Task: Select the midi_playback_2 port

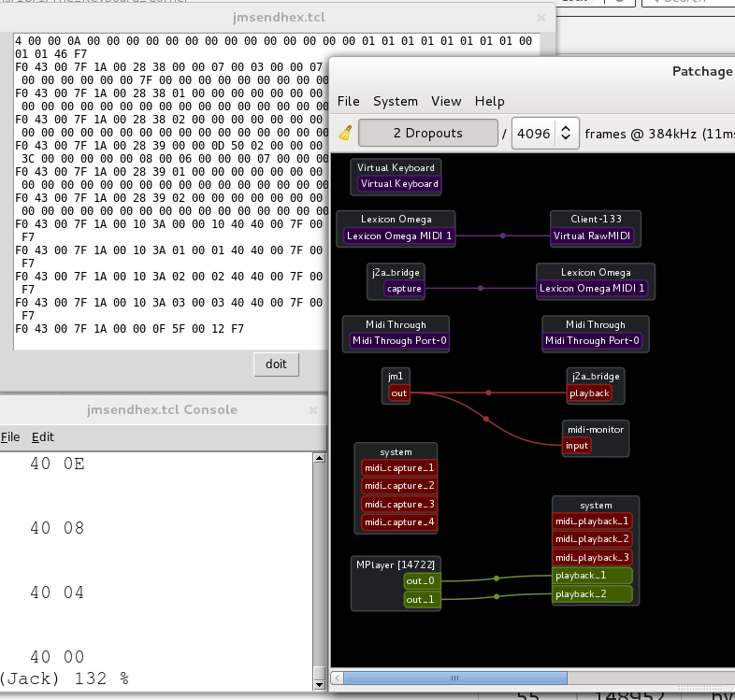Action: (x=592, y=539)
